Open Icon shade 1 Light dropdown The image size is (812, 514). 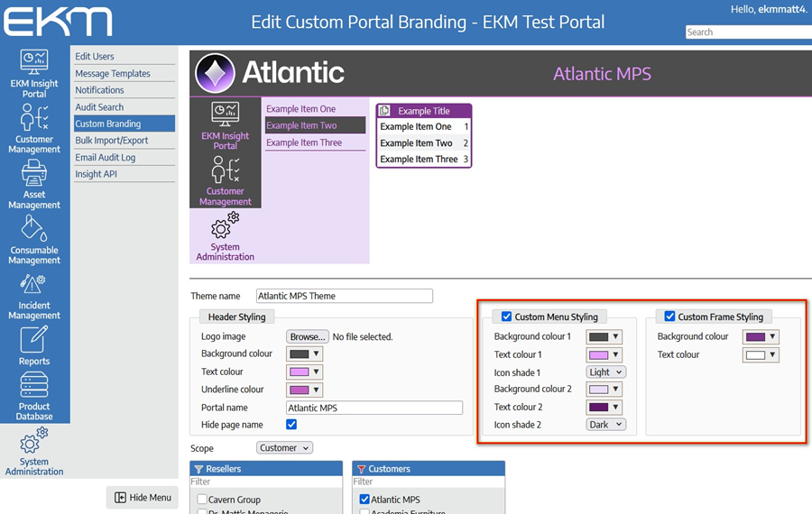tap(606, 372)
